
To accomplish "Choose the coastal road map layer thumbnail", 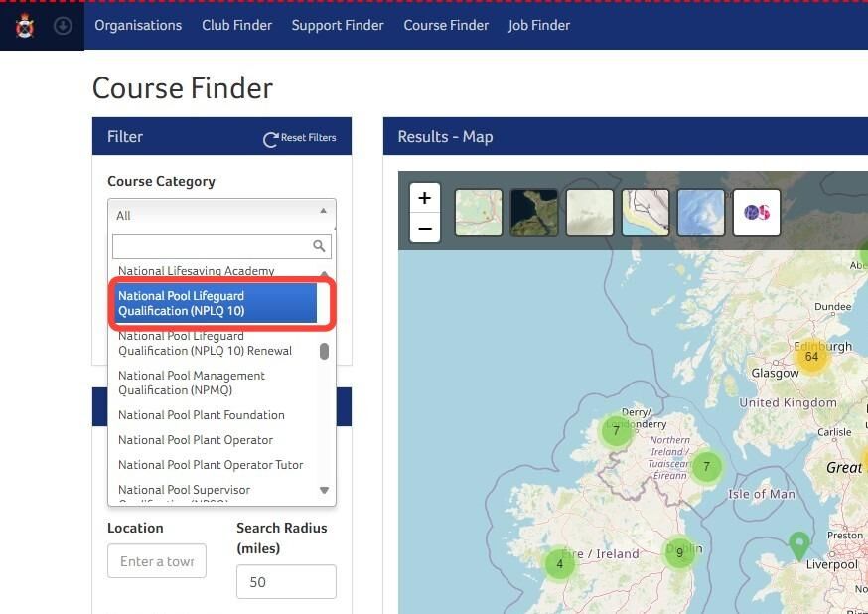I will pos(646,213).
